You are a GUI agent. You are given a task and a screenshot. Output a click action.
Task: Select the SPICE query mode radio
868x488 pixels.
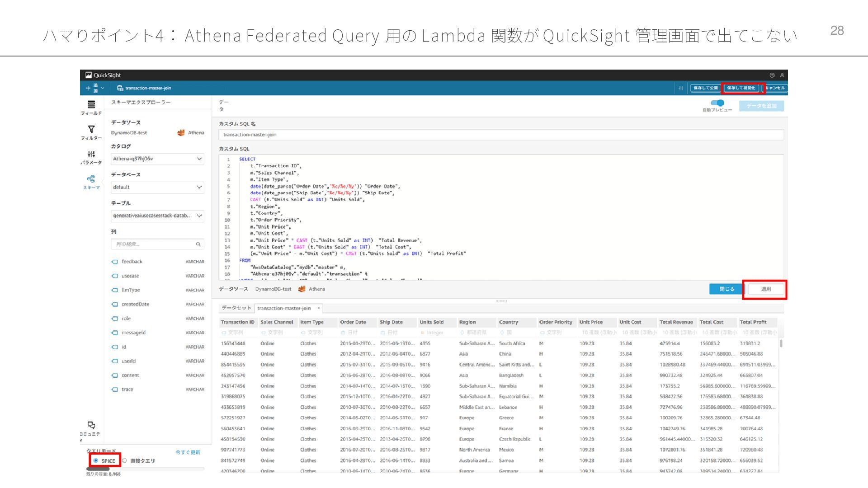pos(95,461)
